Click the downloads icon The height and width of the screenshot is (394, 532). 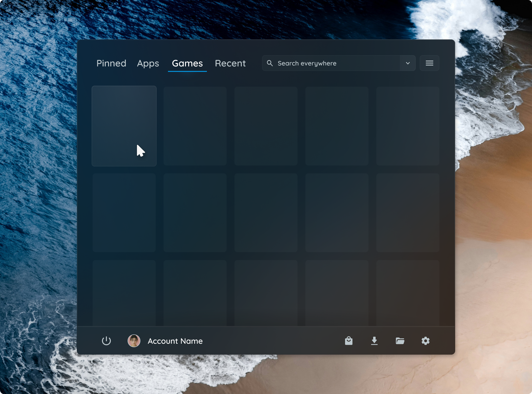point(374,341)
